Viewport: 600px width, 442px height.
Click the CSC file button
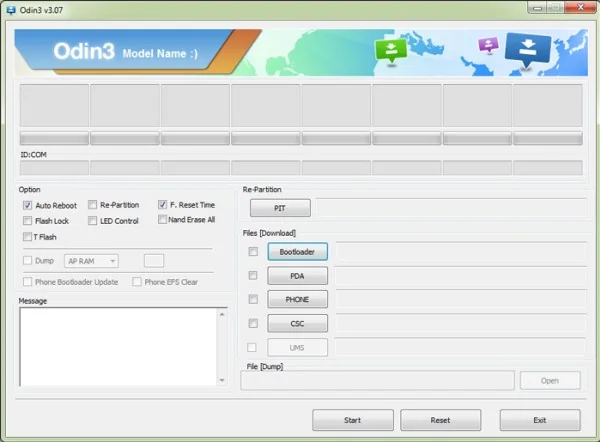pos(297,323)
